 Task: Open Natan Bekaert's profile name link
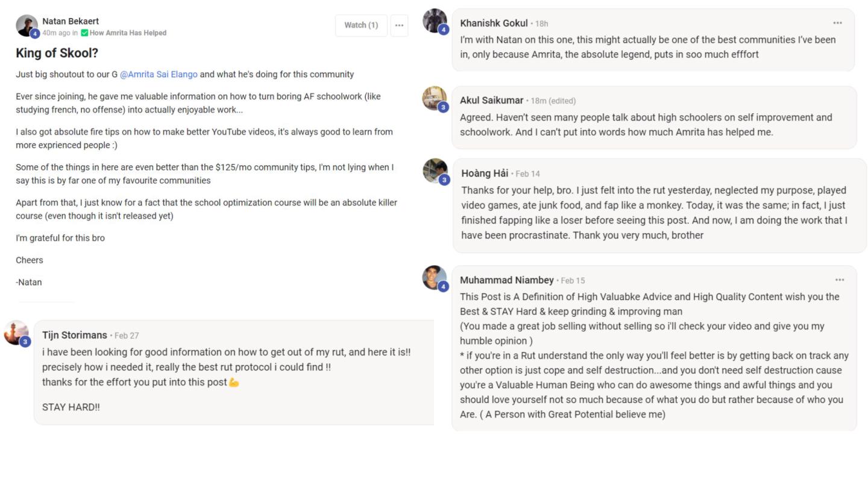pos(71,21)
